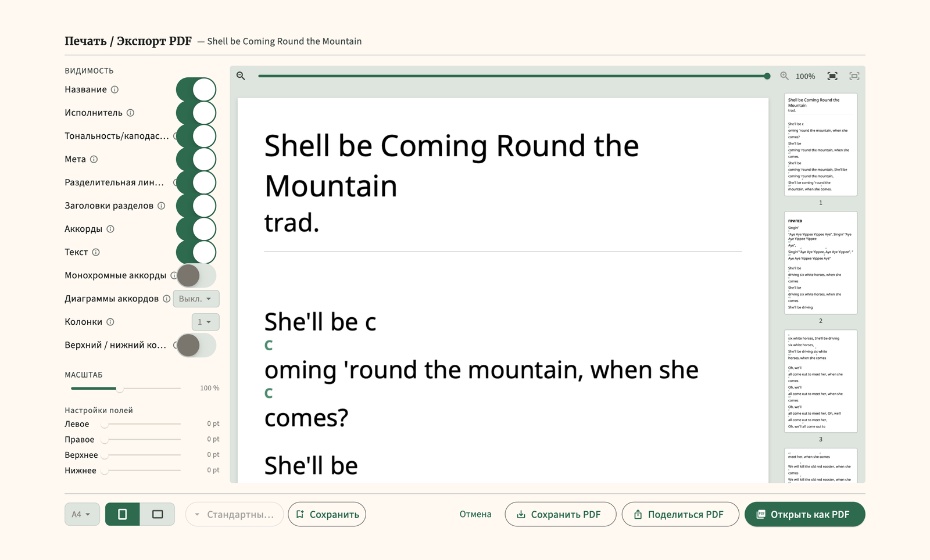The image size is (930, 560).
Task: Click info icon beside Колонки
Action: 110,322
